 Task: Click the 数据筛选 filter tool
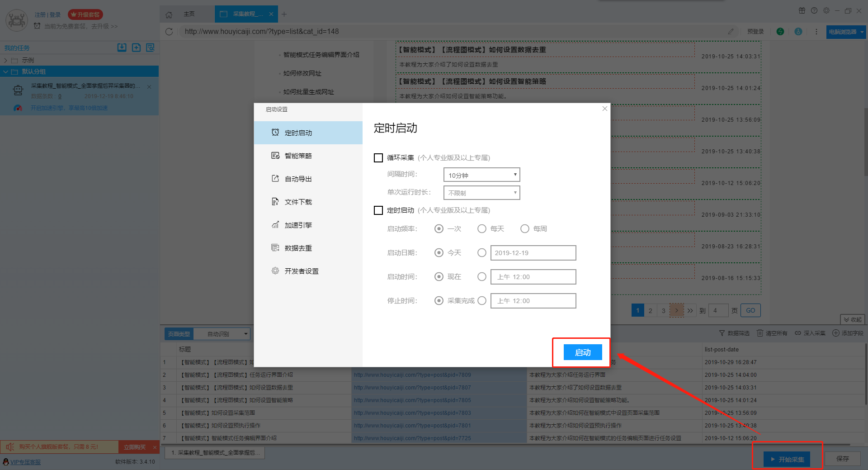[734, 333]
